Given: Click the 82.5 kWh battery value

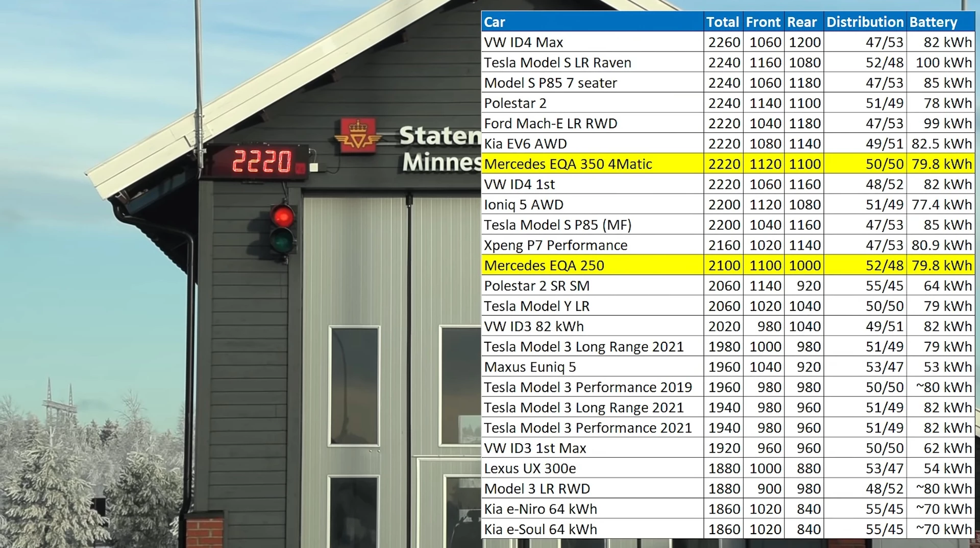Looking at the screenshot, I should [942, 144].
